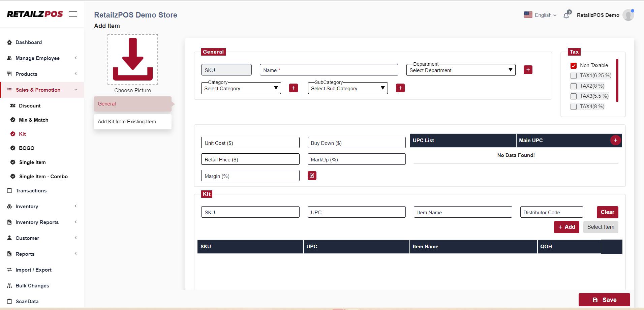The height and width of the screenshot is (310, 644).
Task: Open the Select Department dropdown
Action: pyautogui.click(x=460, y=70)
